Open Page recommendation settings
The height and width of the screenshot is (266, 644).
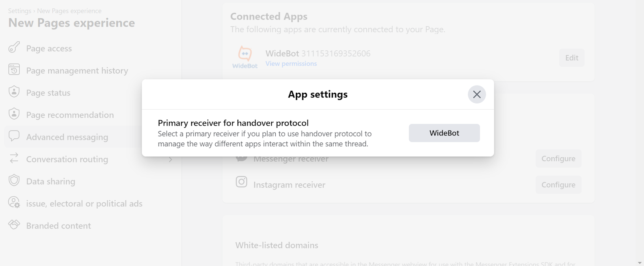(70, 115)
